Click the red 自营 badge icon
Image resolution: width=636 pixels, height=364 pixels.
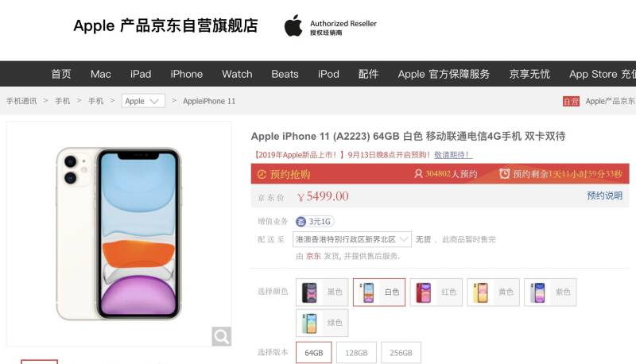pyautogui.click(x=571, y=102)
